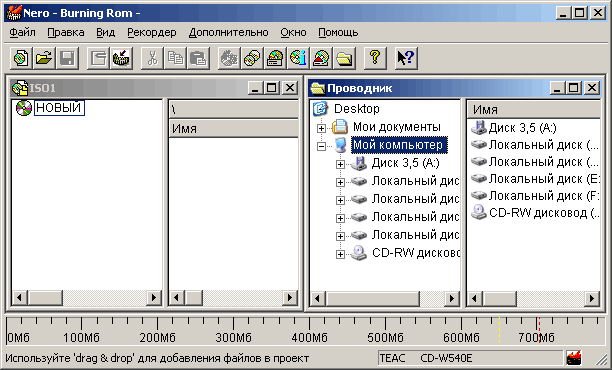
Task: Expand the Мои документы tree node
Action: click(321, 128)
